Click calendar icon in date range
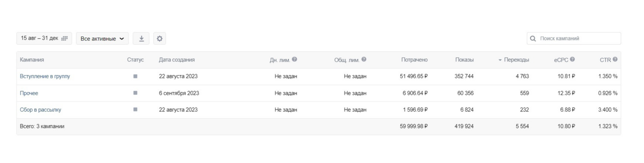Viewport: 644px width, 163px height. point(64,38)
